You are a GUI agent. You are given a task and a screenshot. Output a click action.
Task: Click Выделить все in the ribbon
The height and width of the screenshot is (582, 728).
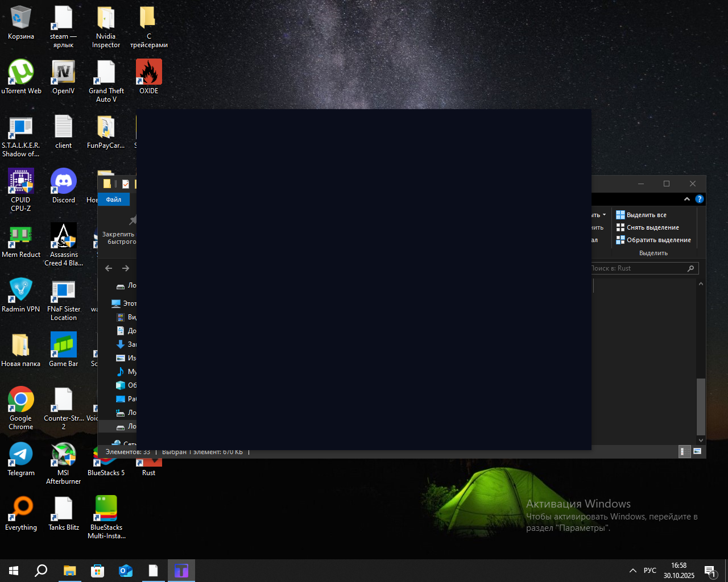click(x=646, y=215)
